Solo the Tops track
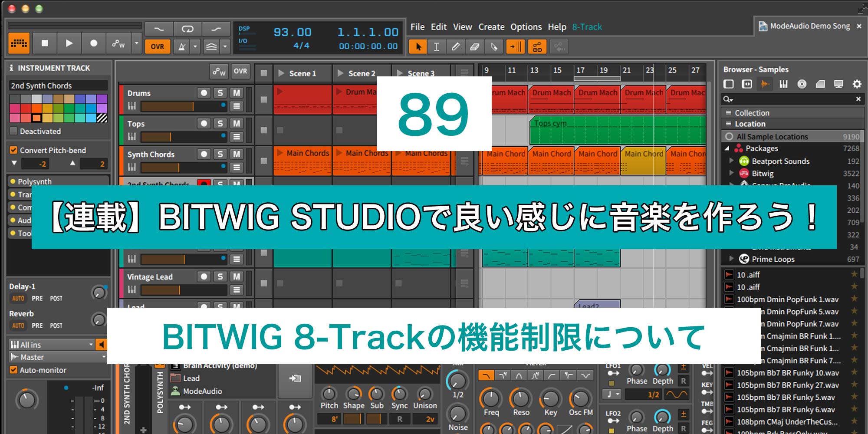Screen dimensions: 868x434 tap(220, 123)
